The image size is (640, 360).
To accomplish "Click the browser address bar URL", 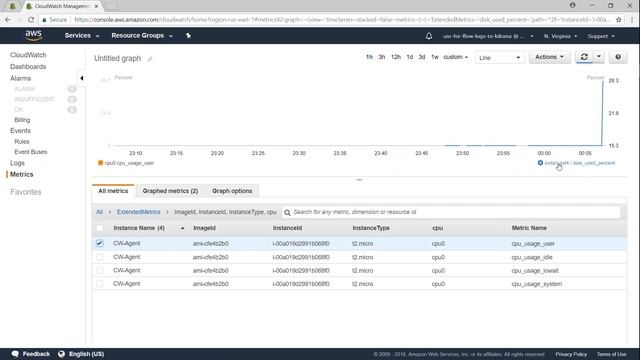I will tap(342, 20).
